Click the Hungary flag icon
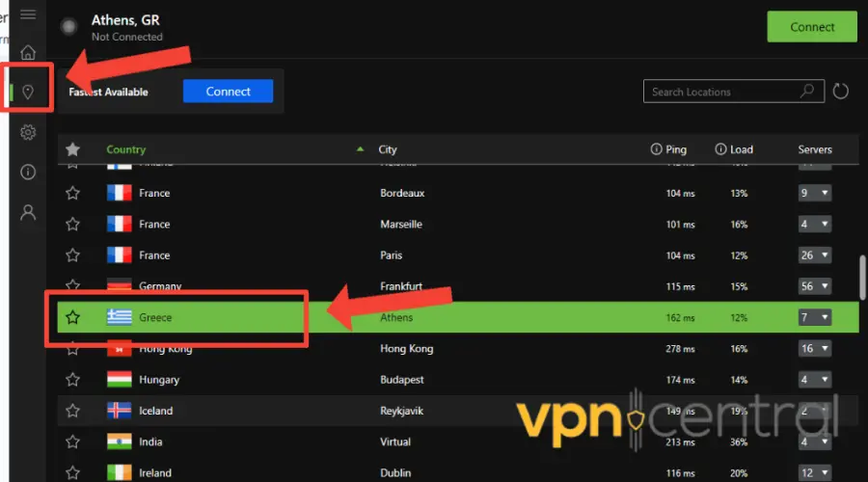Viewport: 868px width, 482px height. pos(119,380)
